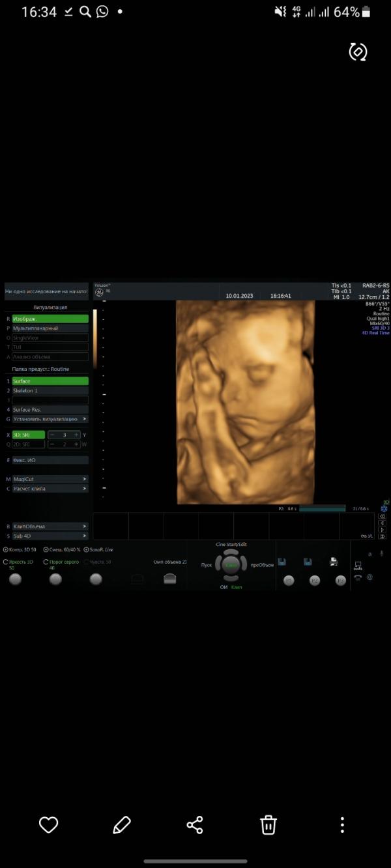Decrease 2D SRI value with minus
391x868 pixels.
coord(53,444)
